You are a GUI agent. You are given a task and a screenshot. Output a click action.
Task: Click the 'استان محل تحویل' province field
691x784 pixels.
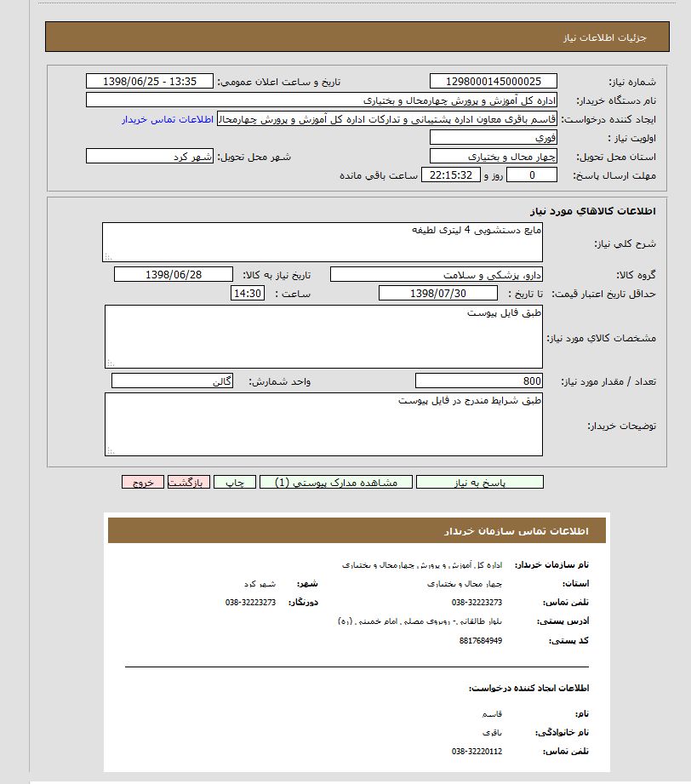pos(494,157)
